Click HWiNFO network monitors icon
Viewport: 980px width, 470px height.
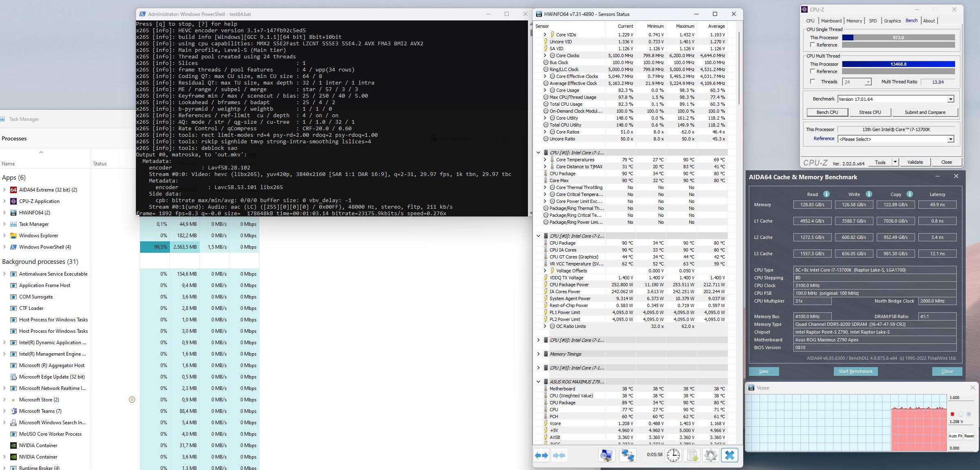tap(628, 455)
